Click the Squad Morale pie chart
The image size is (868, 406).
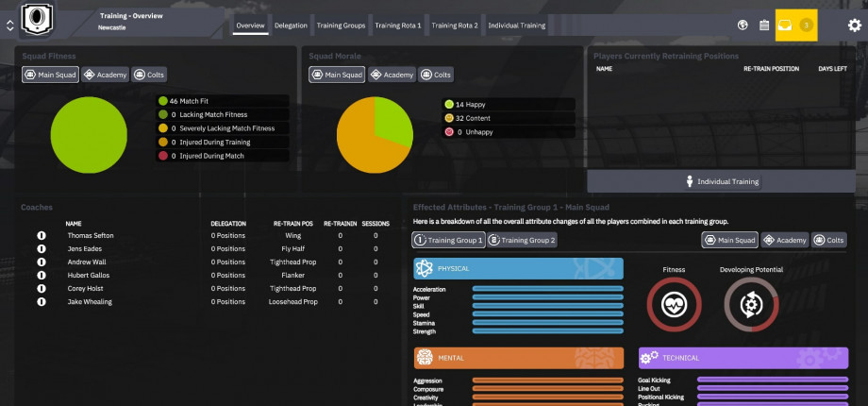pyautogui.click(x=375, y=135)
